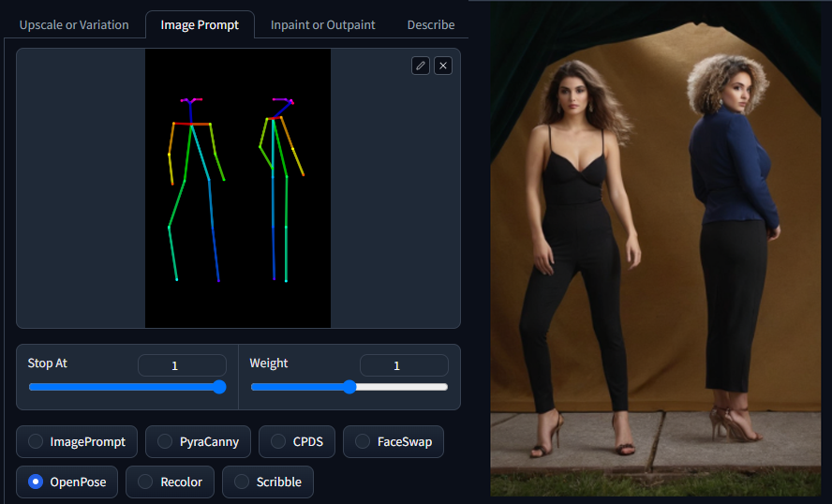Open the Inpaint or Outpaint tab
This screenshot has width=832, height=504.
coord(322,25)
